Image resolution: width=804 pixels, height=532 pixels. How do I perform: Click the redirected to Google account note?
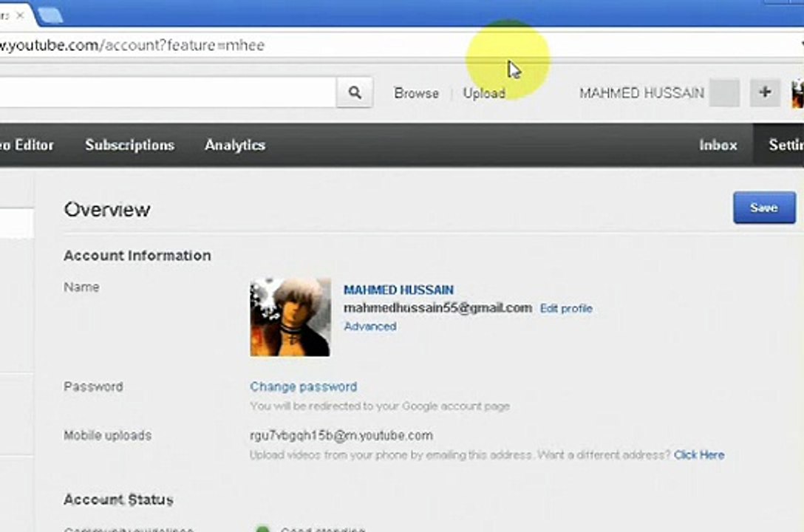[x=379, y=406]
